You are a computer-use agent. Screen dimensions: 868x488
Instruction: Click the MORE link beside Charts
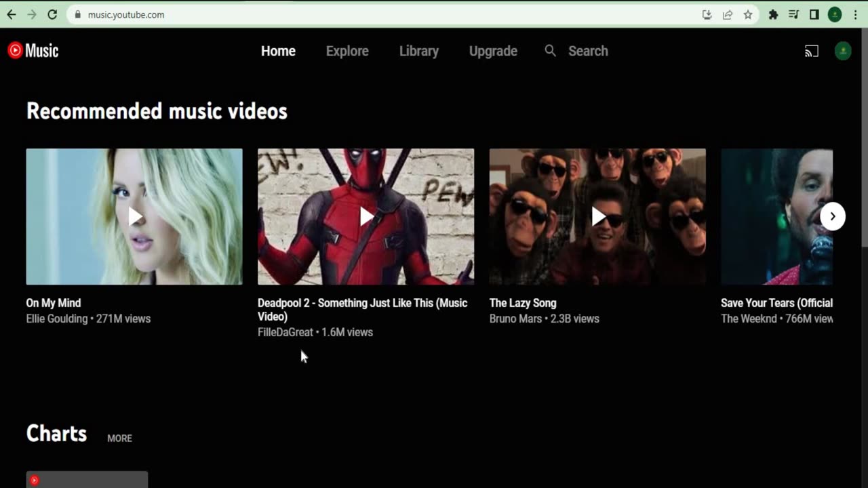click(x=119, y=439)
